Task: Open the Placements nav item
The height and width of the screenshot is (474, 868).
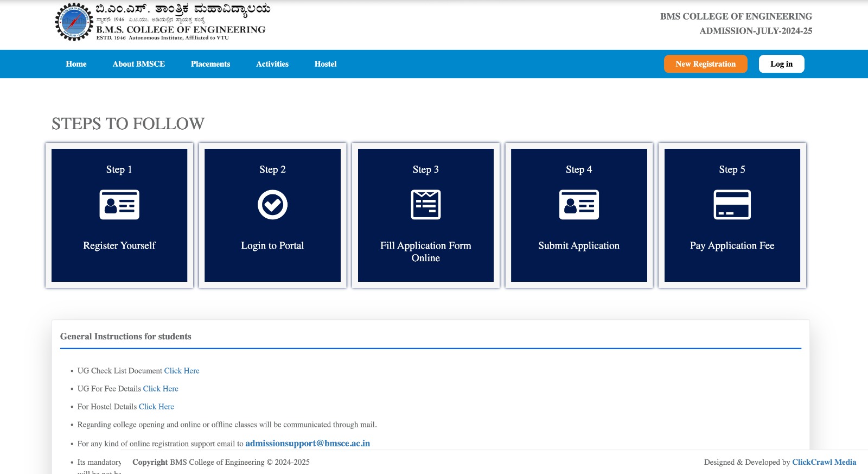Action: click(x=210, y=64)
